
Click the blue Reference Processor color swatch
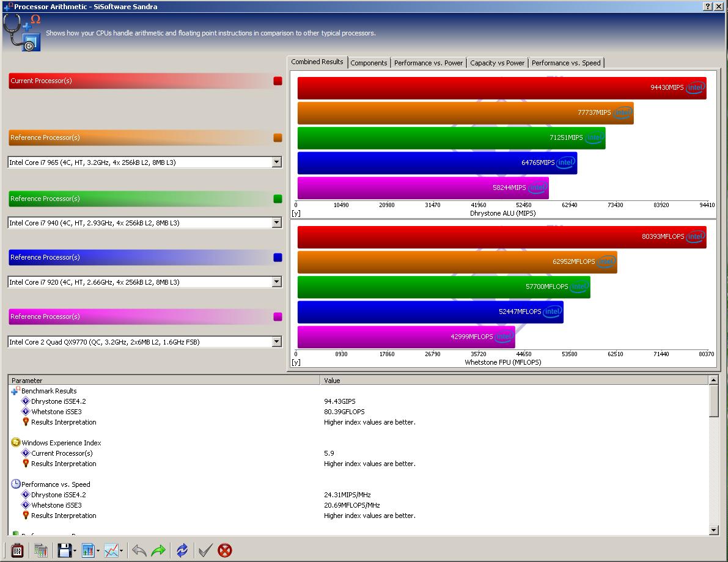pos(278,257)
